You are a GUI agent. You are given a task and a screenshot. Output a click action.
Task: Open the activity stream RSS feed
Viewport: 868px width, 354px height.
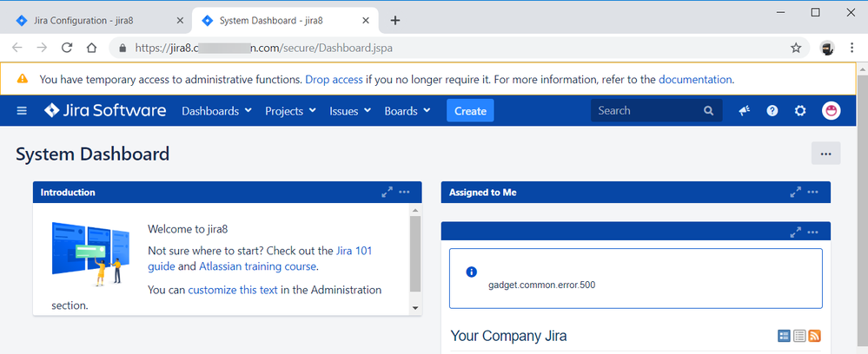pos(814,336)
